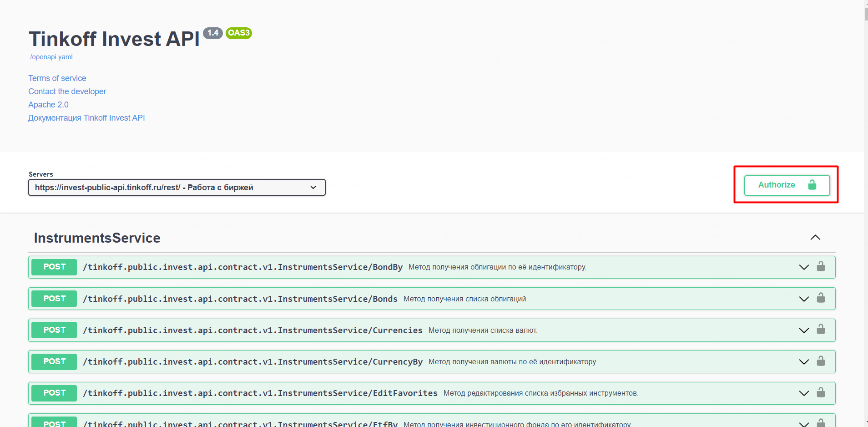The image size is (868, 427).
Task: Expand the Currencies endpoint chevron
Action: [804, 330]
